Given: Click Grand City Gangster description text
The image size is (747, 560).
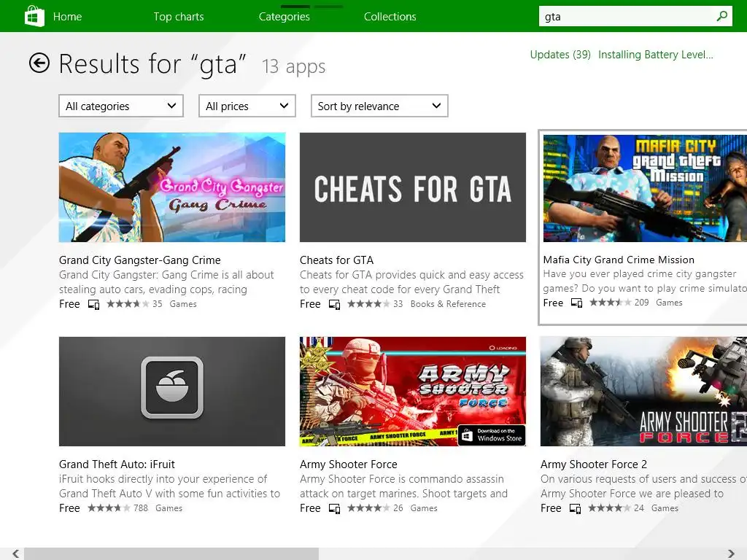Looking at the screenshot, I should coord(166,282).
